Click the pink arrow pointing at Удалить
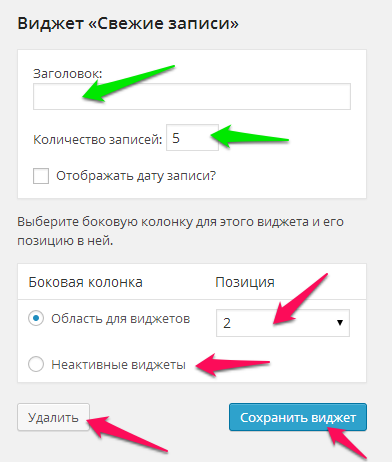Viewport: 392px width, 462px height. pos(128,434)
